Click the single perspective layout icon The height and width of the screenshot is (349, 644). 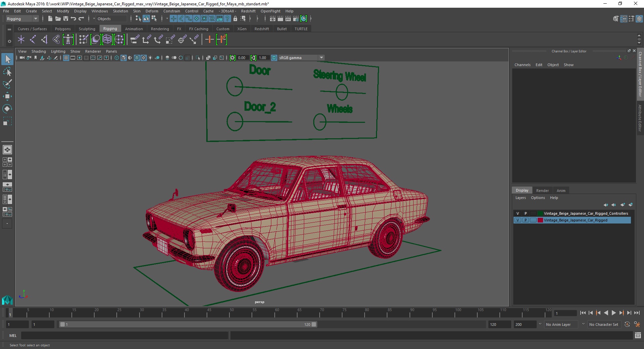click(x=7, y=150)
